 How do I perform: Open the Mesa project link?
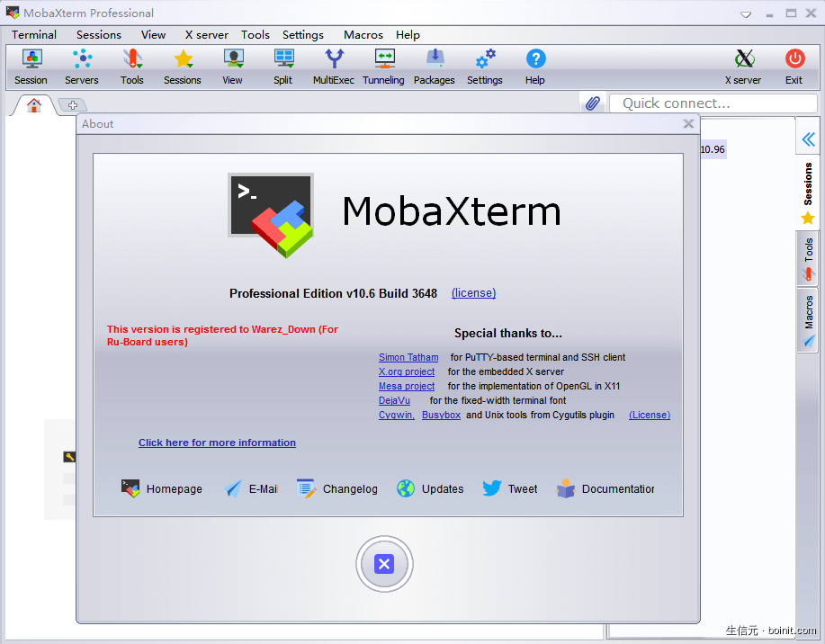pyautogui.click(x=407, y=386)
